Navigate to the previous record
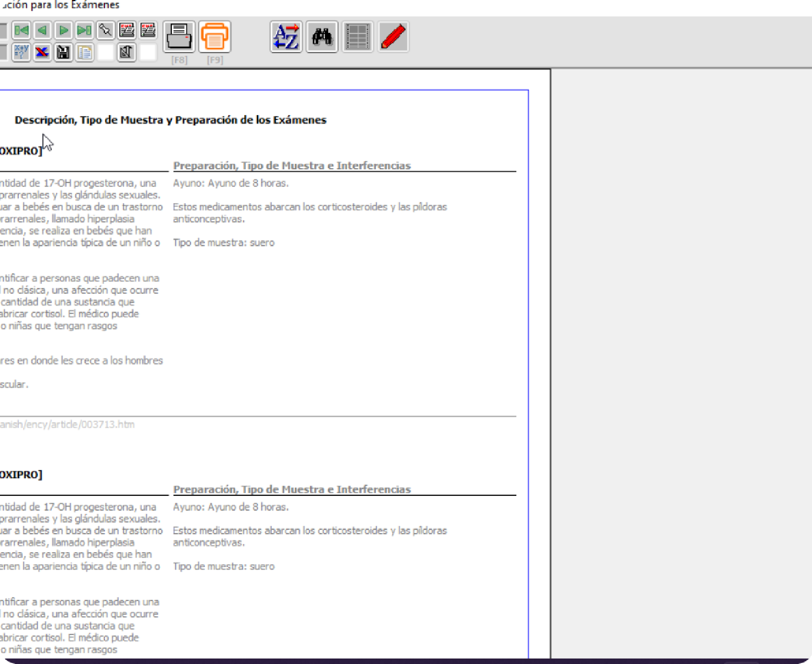Viewport: 812px width, 664px height. [42, 30]
